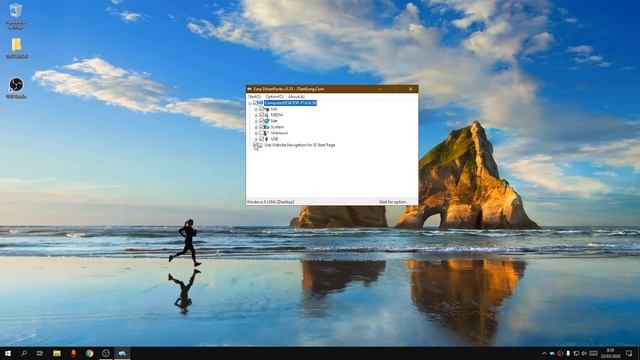The width and height of the screenshot is (640, 360).
Task: Switch to OBS Studio on taskbar
Action: click(106, 353)
